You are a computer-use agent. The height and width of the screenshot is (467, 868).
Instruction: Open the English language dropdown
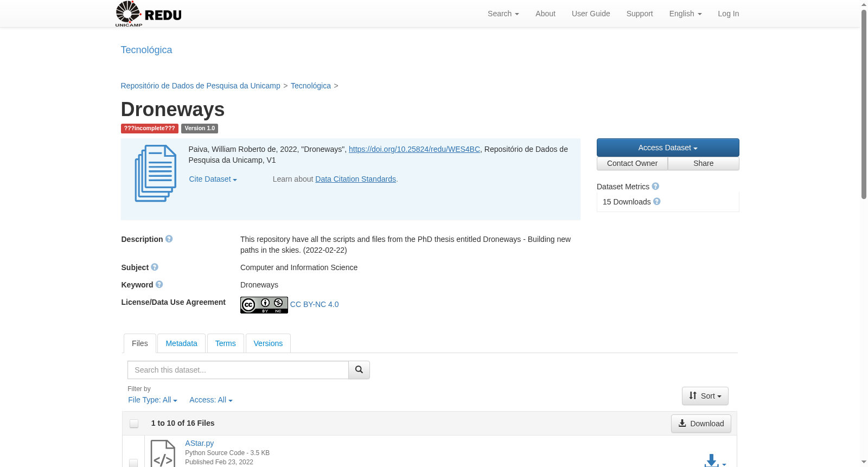(x=686, y=14)
